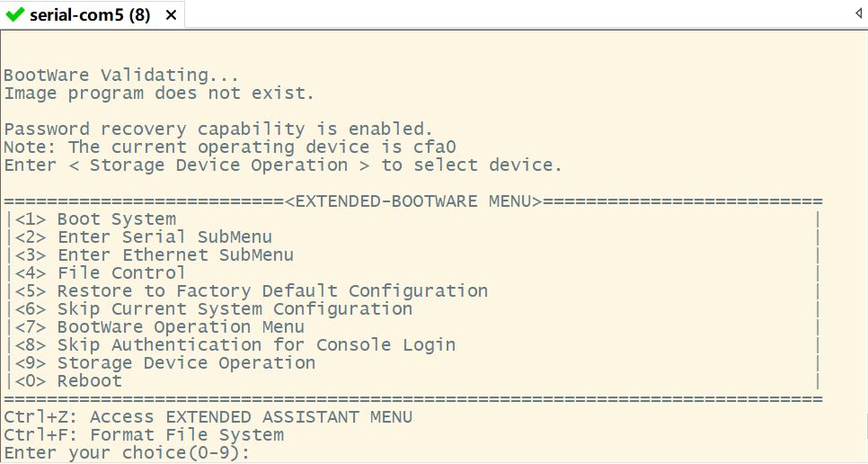
Task: Click the green checkmark connection status icon
Action: pyautogui.click(x=14, y=14)
